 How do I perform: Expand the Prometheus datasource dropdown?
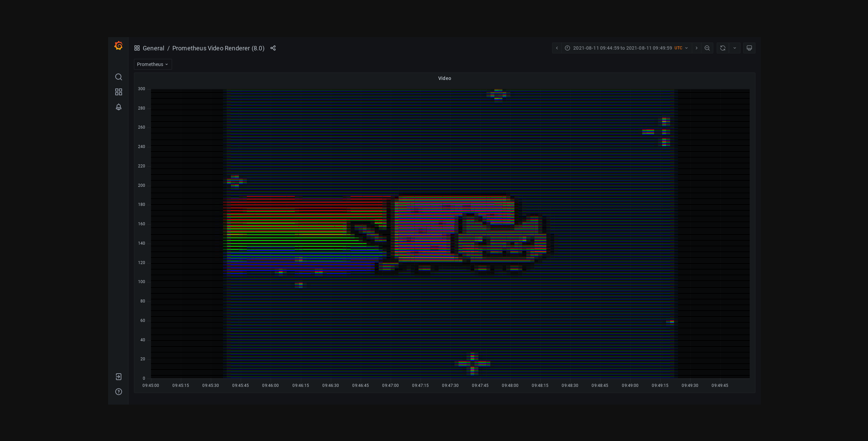153,64
